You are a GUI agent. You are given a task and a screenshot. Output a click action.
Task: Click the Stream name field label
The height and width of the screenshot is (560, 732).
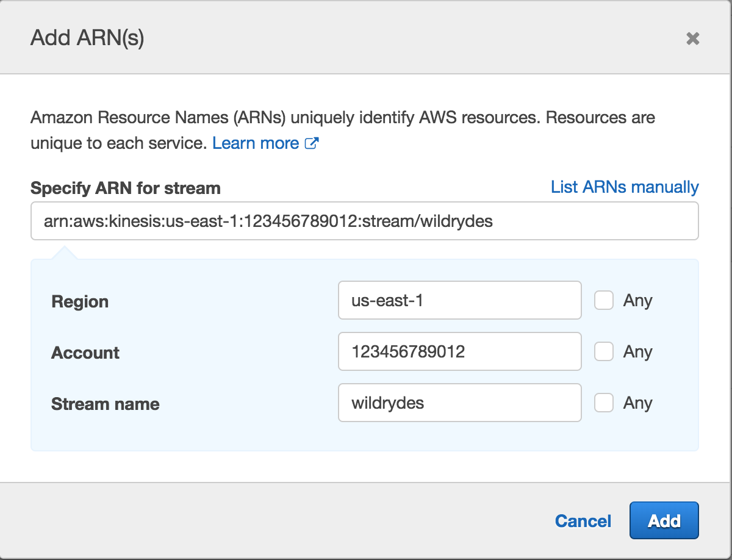pos(105,404)
